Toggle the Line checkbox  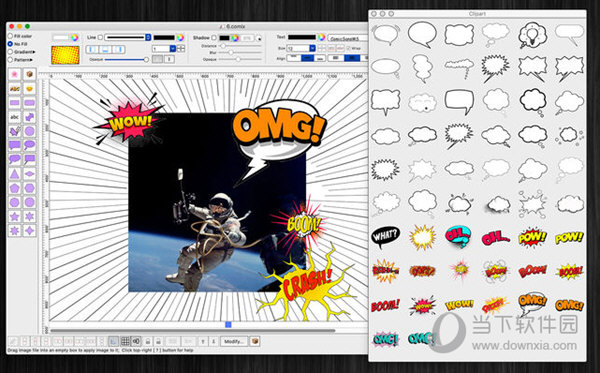pyautogui.click(x=100, y=37)
